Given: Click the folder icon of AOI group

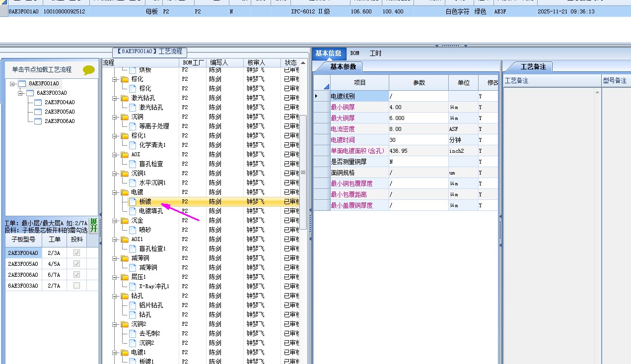Looking at the screenshot, I should coord(125,155).
